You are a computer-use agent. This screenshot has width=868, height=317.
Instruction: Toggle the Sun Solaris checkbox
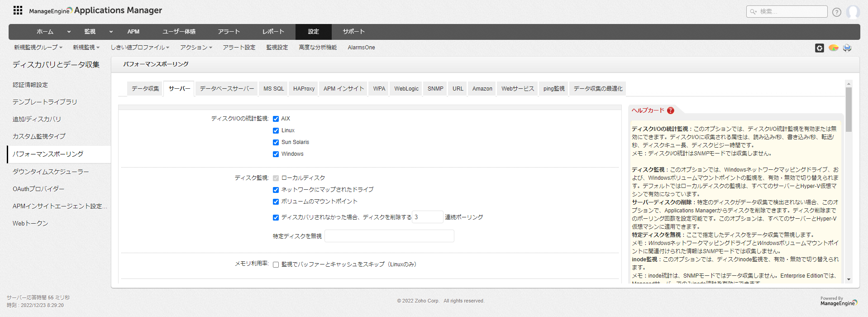(276, 143)
